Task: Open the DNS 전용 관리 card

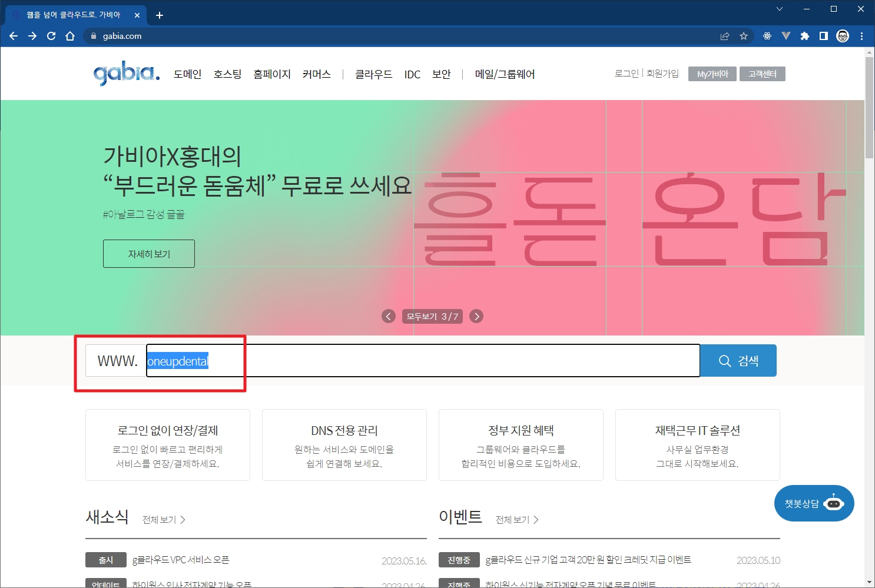Action: point(344,445)
